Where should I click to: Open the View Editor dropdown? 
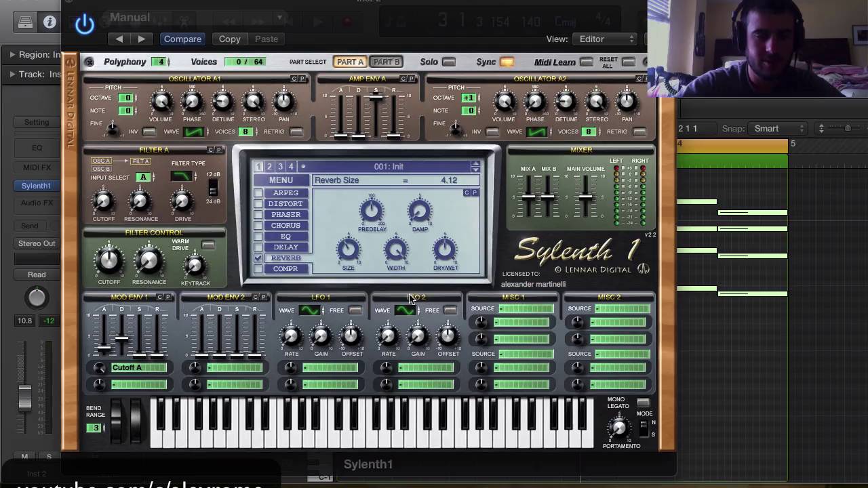pos(605,39)
